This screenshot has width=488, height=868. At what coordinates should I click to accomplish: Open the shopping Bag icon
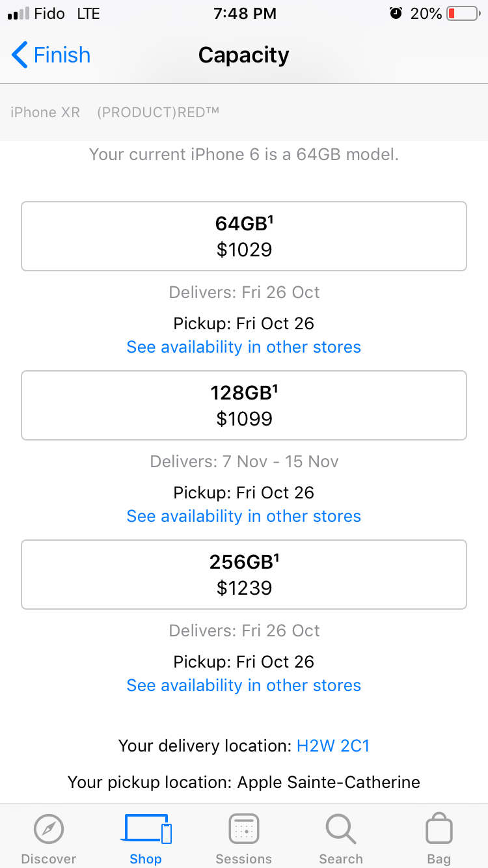[439, 829]
